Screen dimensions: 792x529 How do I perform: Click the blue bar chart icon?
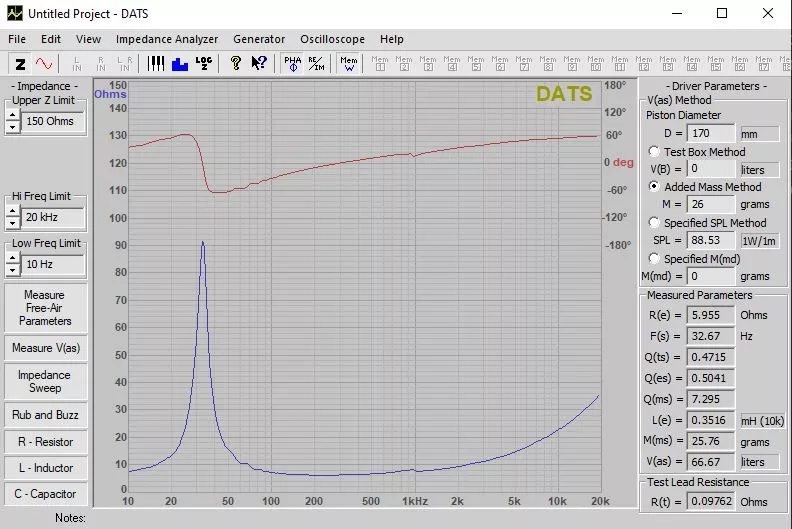pyautogui.click(x=180, y=64)
